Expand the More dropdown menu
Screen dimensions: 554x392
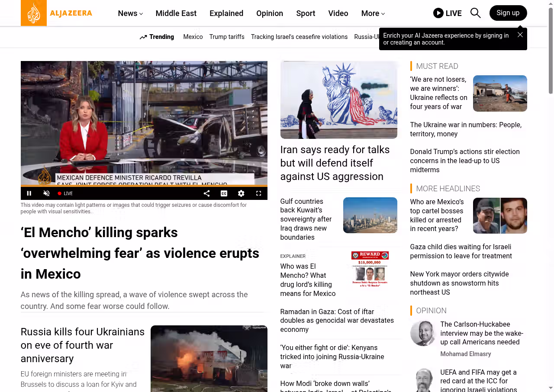click(x=373, y=13)
